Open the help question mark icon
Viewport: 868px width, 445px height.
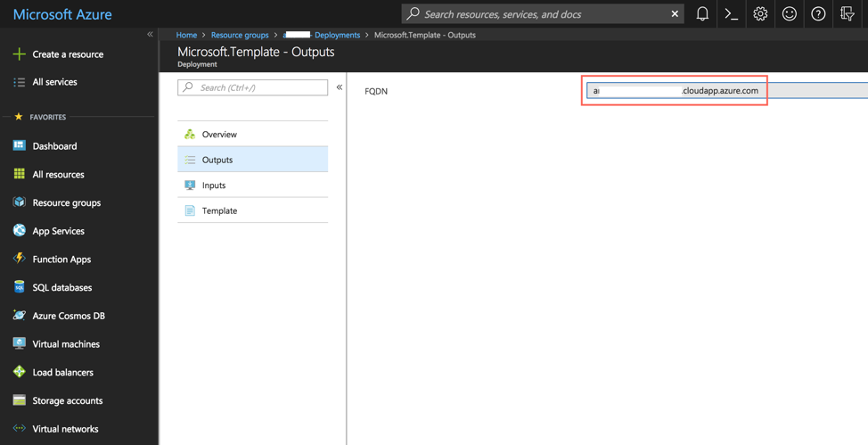[x=818, y=13]
